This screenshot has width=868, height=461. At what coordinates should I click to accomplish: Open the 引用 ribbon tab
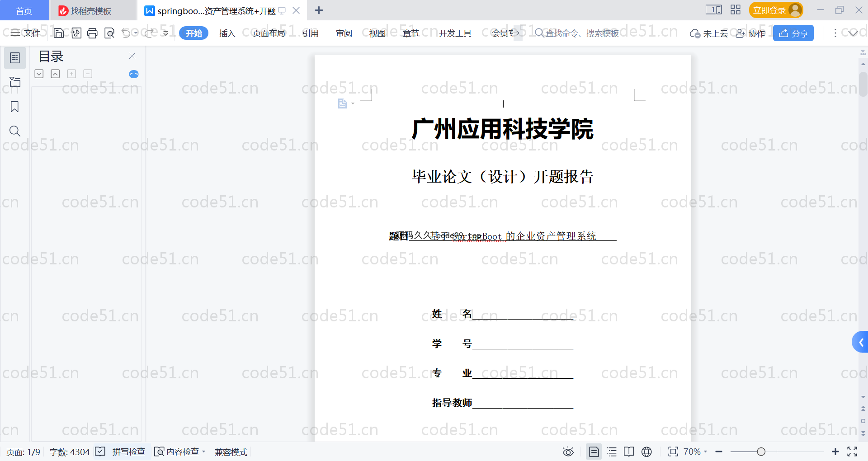point(311,33)
